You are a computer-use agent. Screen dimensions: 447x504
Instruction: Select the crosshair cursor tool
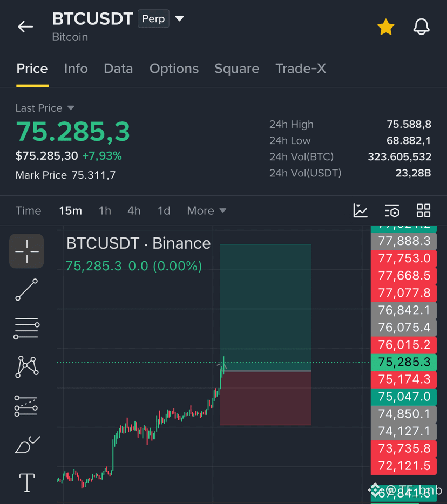(x=26, y=251)
